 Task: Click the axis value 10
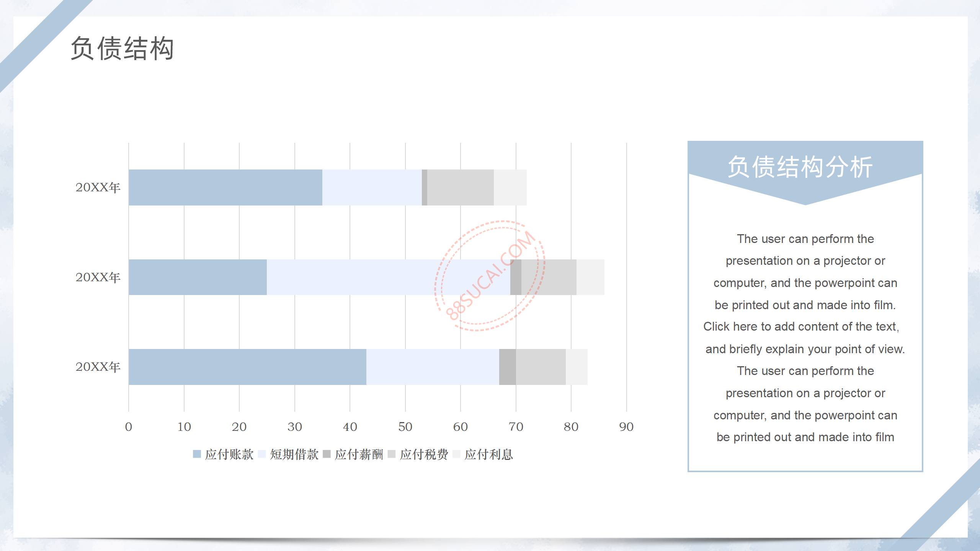[x=184, y=427]
